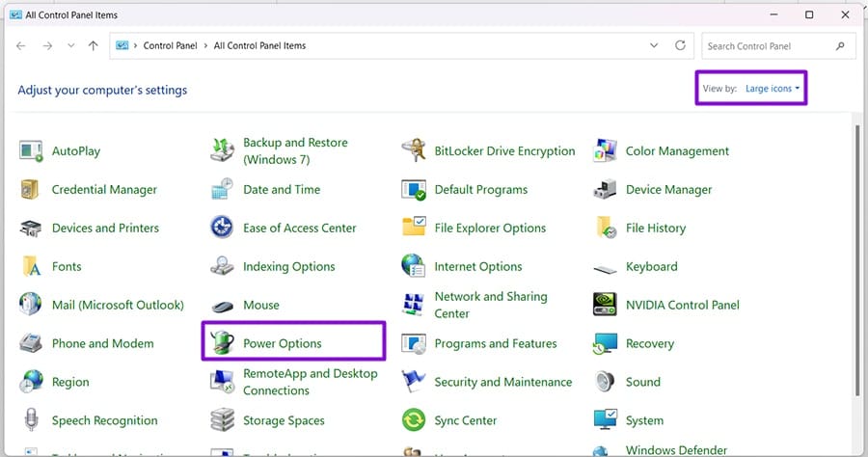Viewport: 868px width, 457px height.
Task: Expand the address bar history dropdown
Action: [x=654, y=45]
